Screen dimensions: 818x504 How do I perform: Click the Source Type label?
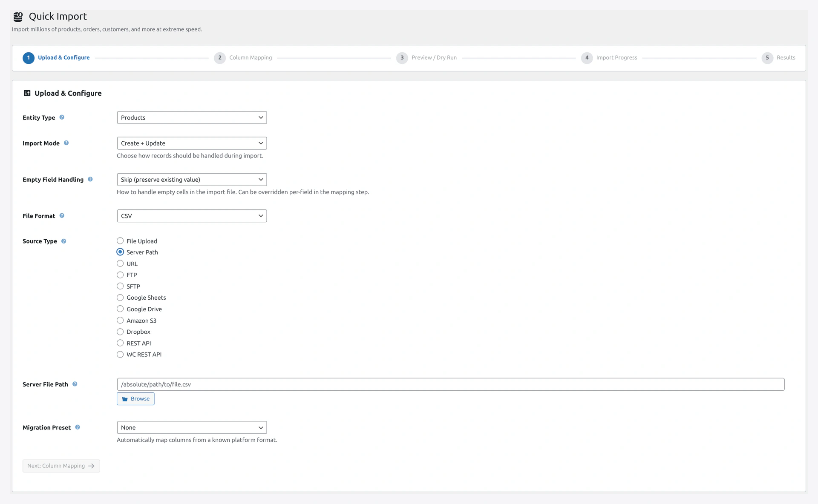(40, 241)
